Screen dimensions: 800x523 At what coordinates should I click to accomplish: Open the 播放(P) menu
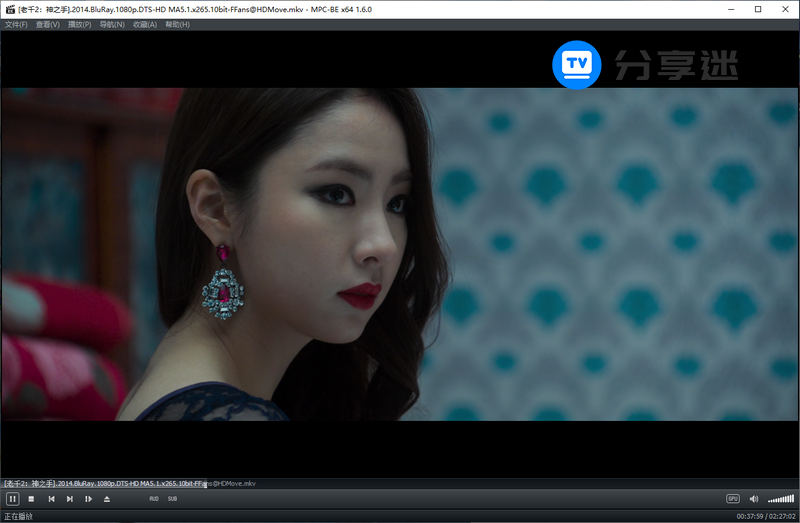point(81,24)
